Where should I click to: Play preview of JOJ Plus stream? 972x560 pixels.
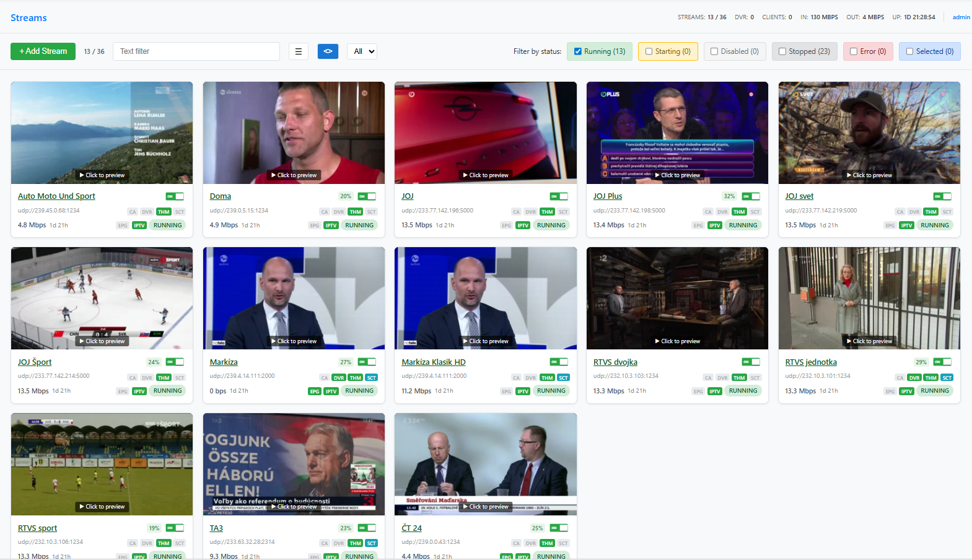(x=678, y=175)
